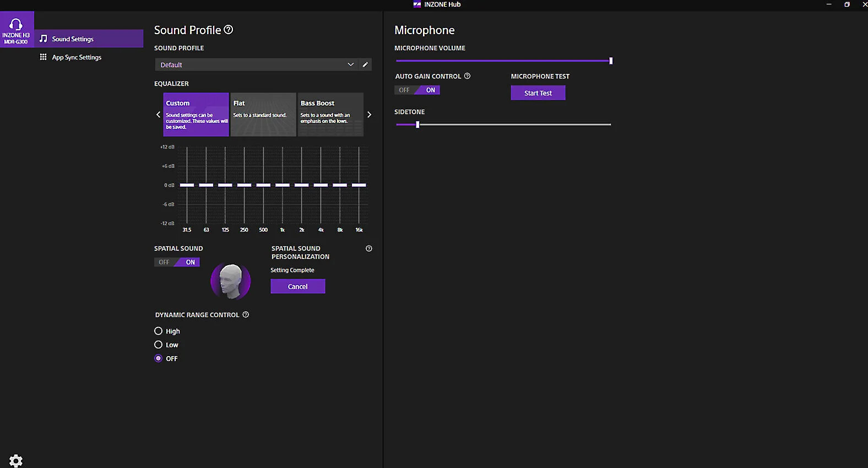
Task: Click the 'Setting Complete' status text
Action: (x=292, y=270)
